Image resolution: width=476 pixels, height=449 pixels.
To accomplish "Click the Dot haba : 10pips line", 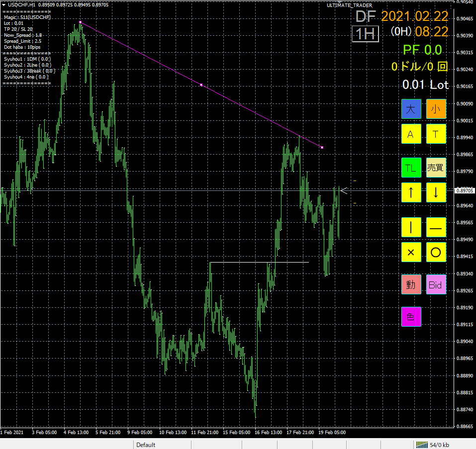I will tap(22, 47).
